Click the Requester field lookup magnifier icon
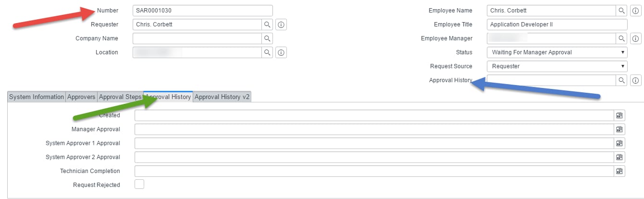Image resolution: width=644 pixels, height=199 pixels. 267,25
